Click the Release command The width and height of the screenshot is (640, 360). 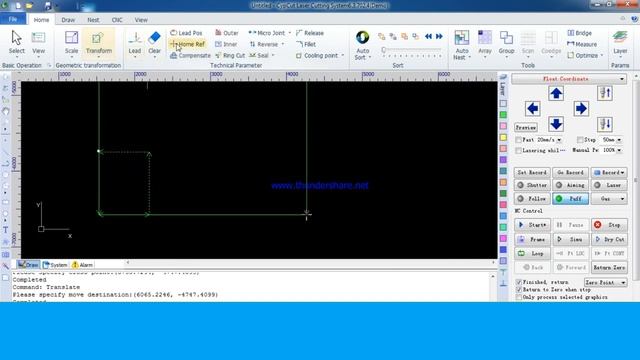pyautogui.click(x=310, y=33)
